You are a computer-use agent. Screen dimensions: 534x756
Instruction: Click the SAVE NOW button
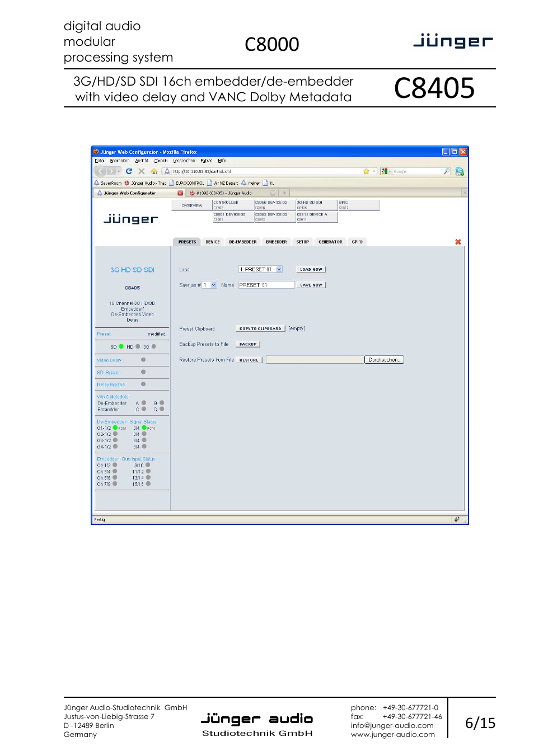pyautogui.click(x=311, y=285)
